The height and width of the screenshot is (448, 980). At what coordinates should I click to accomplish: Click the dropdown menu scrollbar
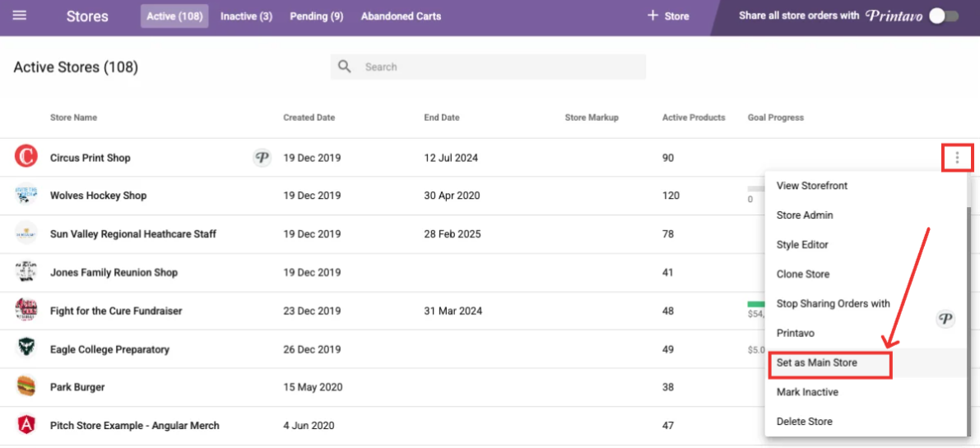pos(969,321)
